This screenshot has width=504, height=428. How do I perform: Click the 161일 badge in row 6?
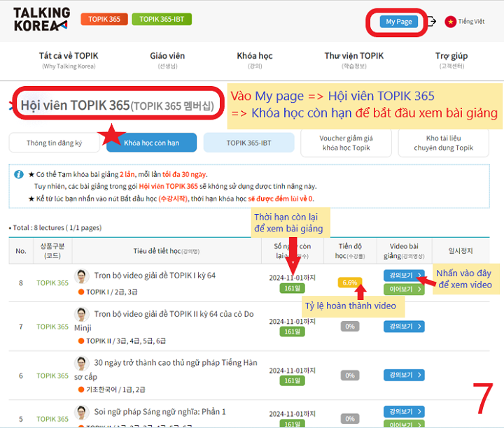tap(292, 380)
